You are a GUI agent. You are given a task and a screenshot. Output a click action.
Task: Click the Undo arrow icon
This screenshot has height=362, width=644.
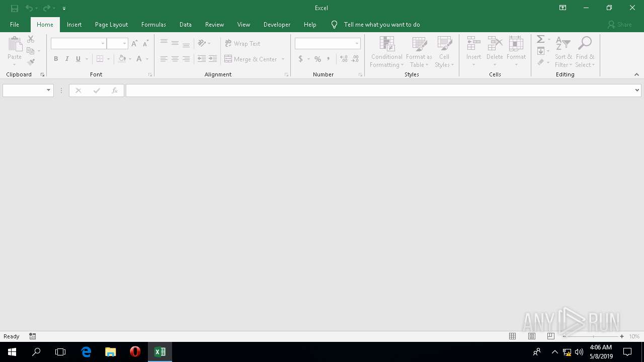(29, 8)
